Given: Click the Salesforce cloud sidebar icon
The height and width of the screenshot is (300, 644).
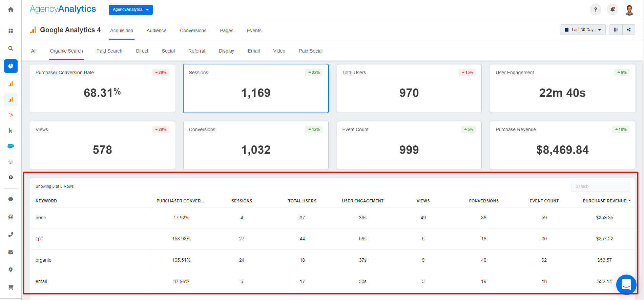Looking at the screenshot, I should pyautogui.click(x=11, y=146).
